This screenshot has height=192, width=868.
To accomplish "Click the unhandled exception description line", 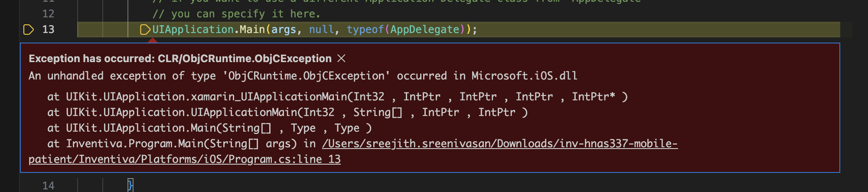I will click(303, 76).
